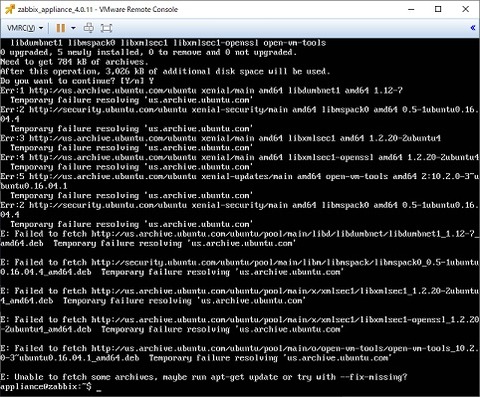The image size is (480, 397).
Task: Click the VMware Remote Console title icon
Action: point(10,9)
